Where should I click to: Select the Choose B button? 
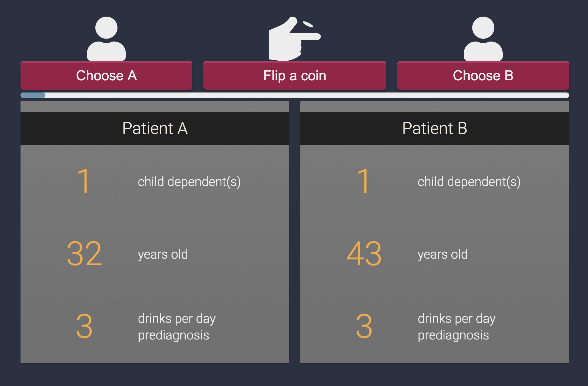pos(483,76)
